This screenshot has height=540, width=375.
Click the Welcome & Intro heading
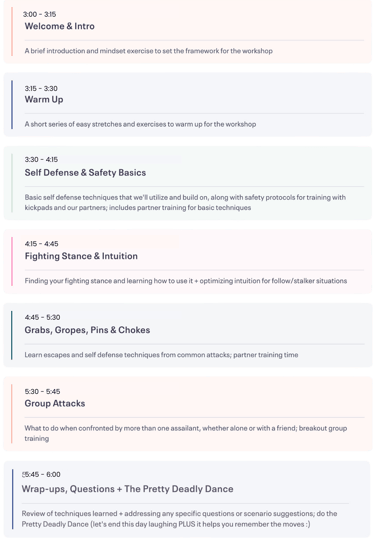60,26
